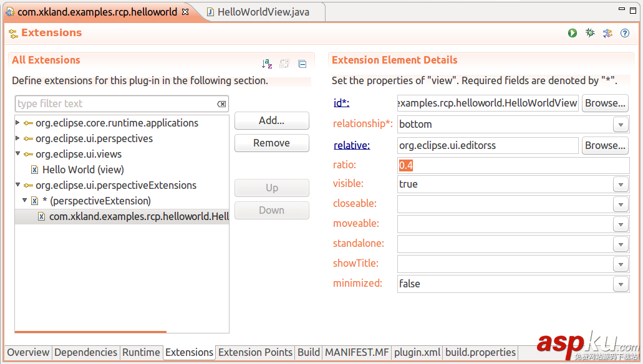This screenshot has height=364, width=643.
Task: Expand org.eclipse.core.runtime.applications tree node
Action: pyautogui.click(x=17, y=123)
